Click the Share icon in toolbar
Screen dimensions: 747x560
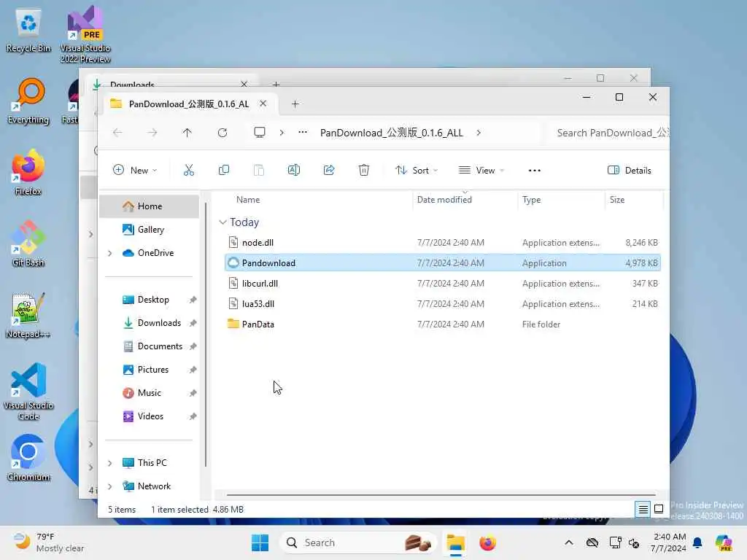(x=329, y=170)
